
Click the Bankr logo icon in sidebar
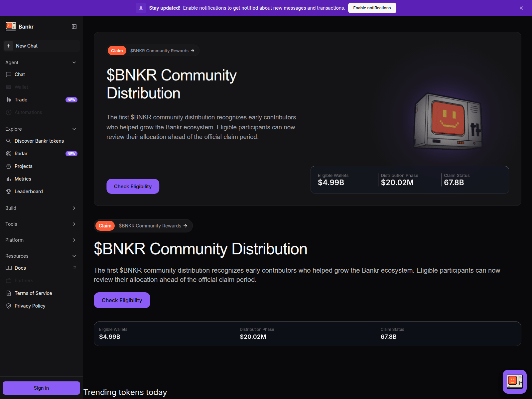click(x=11, y=26)
